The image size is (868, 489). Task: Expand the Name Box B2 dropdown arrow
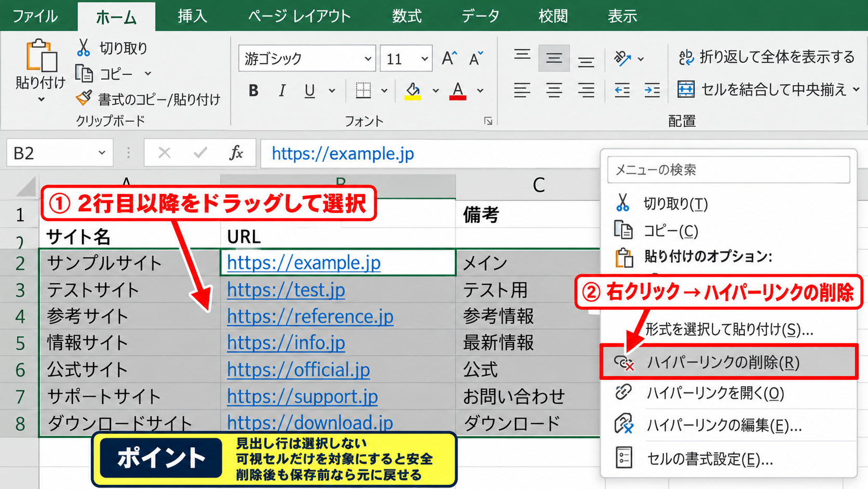coord(102,153)
